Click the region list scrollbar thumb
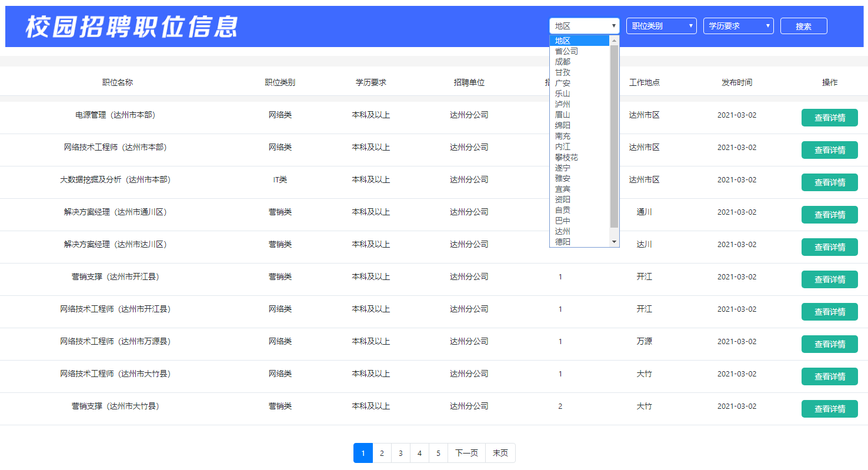Image resolution: width=868 pixels, height=470 pixels. point(615,136)
